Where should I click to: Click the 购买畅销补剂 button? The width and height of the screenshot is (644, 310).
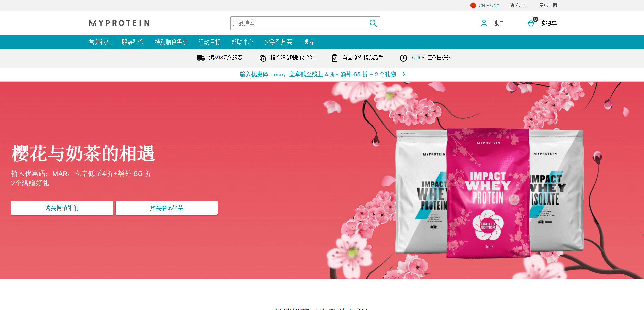pyautogui.click(x=62, y=208)
